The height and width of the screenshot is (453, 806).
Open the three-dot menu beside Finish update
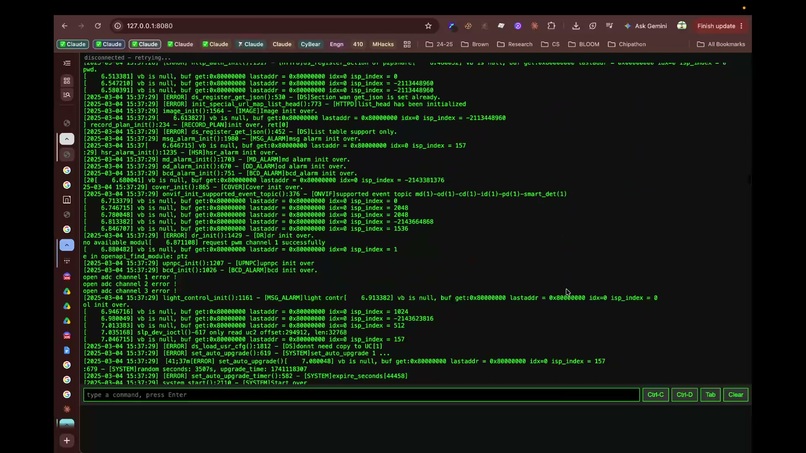(741, 26)
